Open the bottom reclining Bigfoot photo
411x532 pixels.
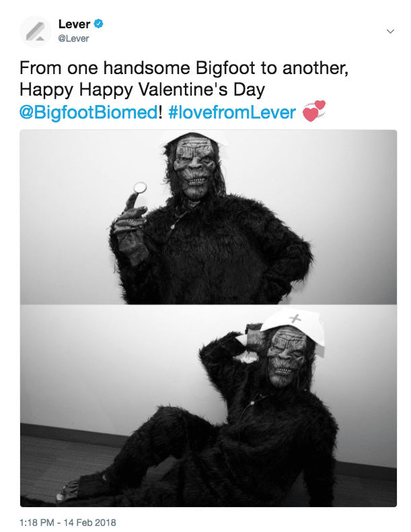(x=208, y=406)
